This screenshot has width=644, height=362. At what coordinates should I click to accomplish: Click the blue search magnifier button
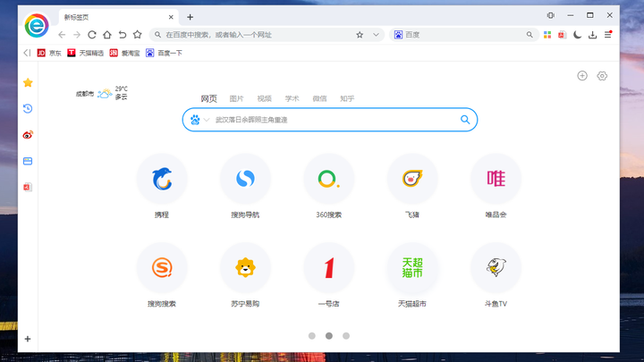[x=465, y=120]
